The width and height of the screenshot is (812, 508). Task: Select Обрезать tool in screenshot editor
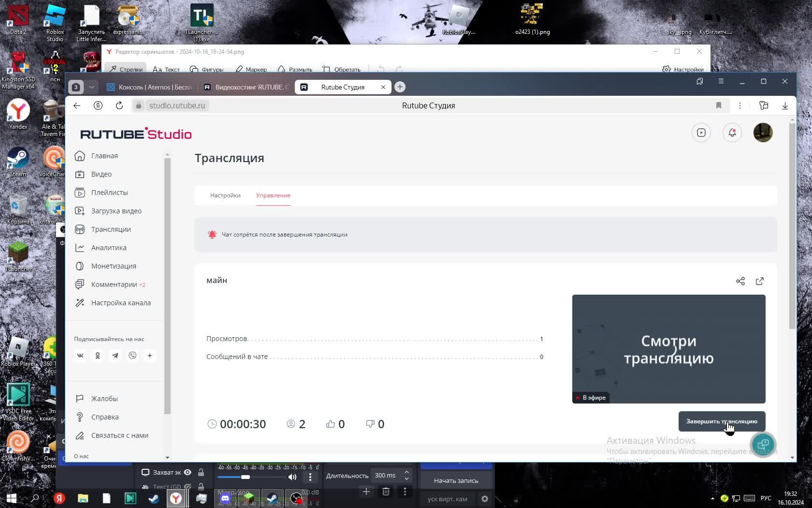[x=341, y=69]
